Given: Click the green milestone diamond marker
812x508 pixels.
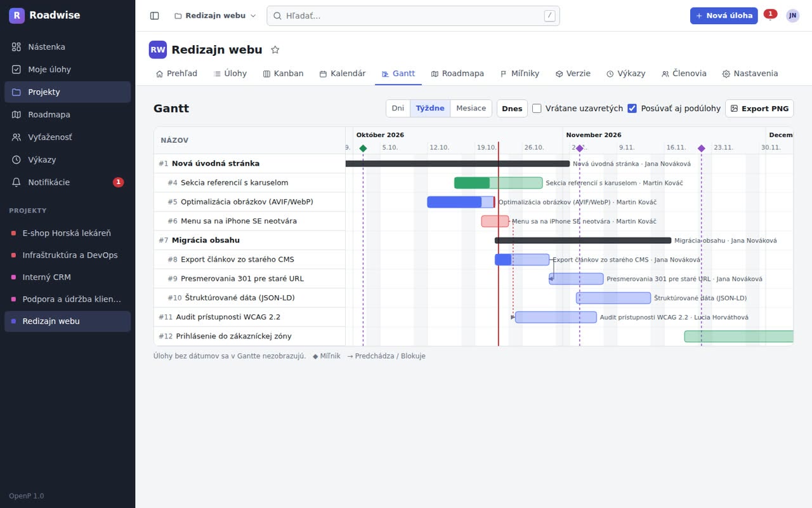Looking at the screenshot, I should 363,149.
